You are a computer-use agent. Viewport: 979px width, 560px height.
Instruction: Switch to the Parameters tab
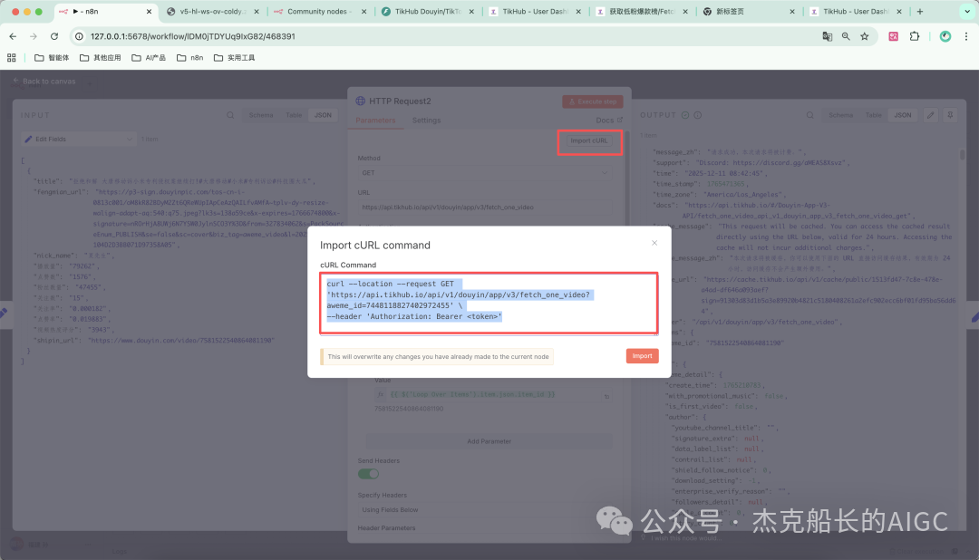click(x=375, y=121)
